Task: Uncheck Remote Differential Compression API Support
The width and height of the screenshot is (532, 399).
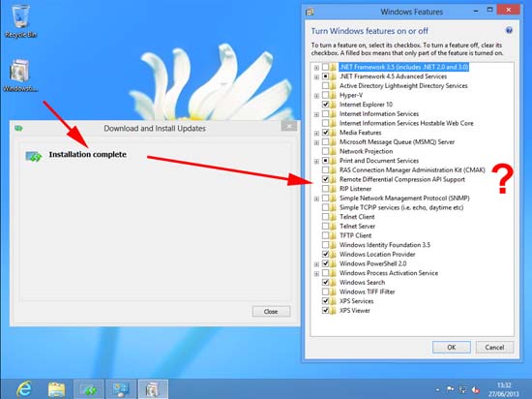Action: tap(325, 179)
